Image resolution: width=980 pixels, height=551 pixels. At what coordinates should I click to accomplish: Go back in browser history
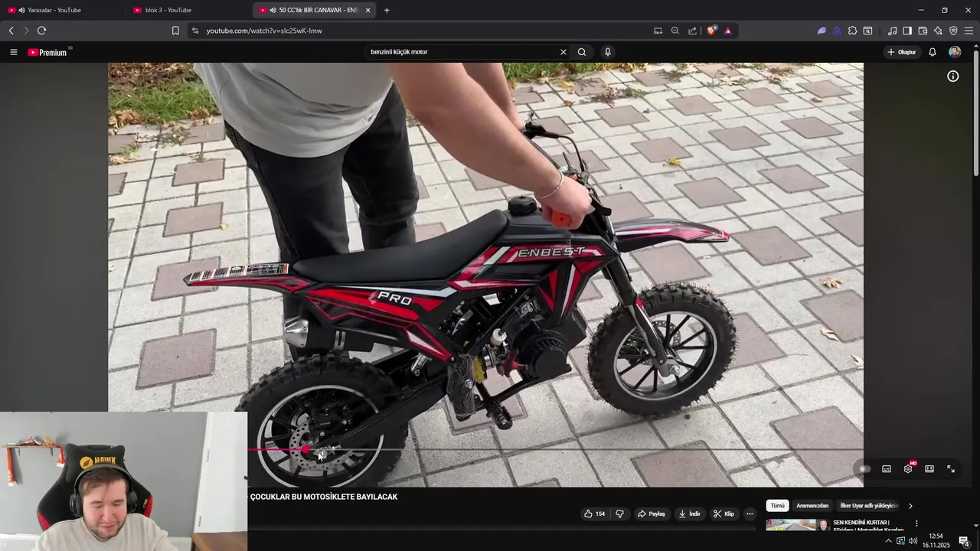pos(11,31)
